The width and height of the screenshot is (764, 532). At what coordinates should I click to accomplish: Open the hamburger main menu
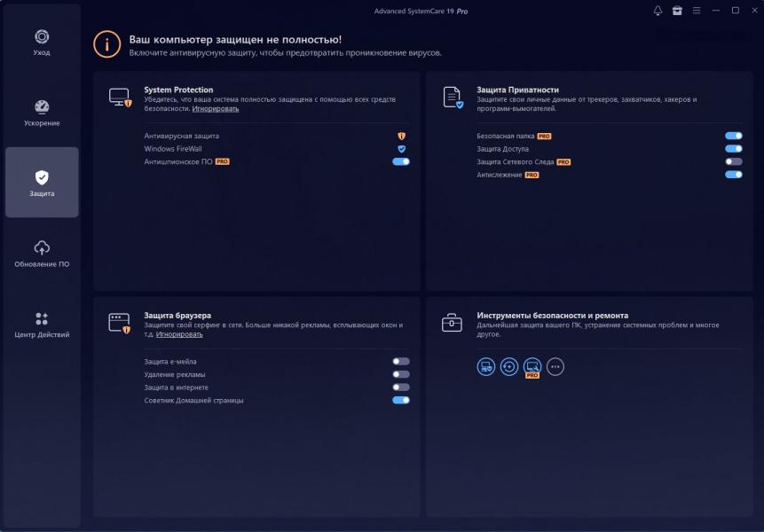[x=697, y=11]
